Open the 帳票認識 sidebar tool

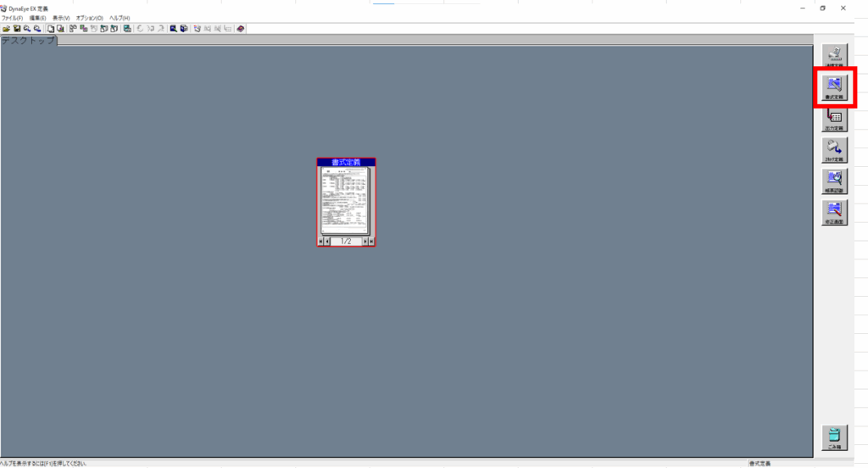click(x=834, y=182)
